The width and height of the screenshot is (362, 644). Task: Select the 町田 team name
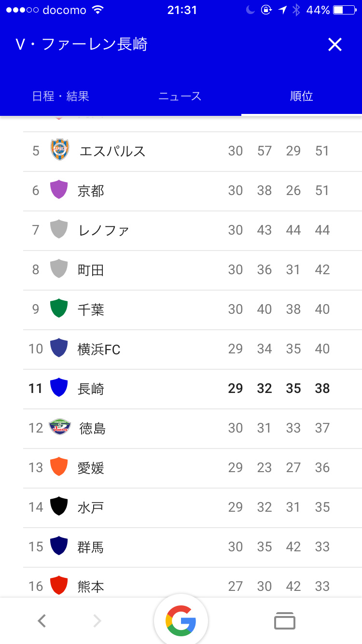click(x=91, y=270)
